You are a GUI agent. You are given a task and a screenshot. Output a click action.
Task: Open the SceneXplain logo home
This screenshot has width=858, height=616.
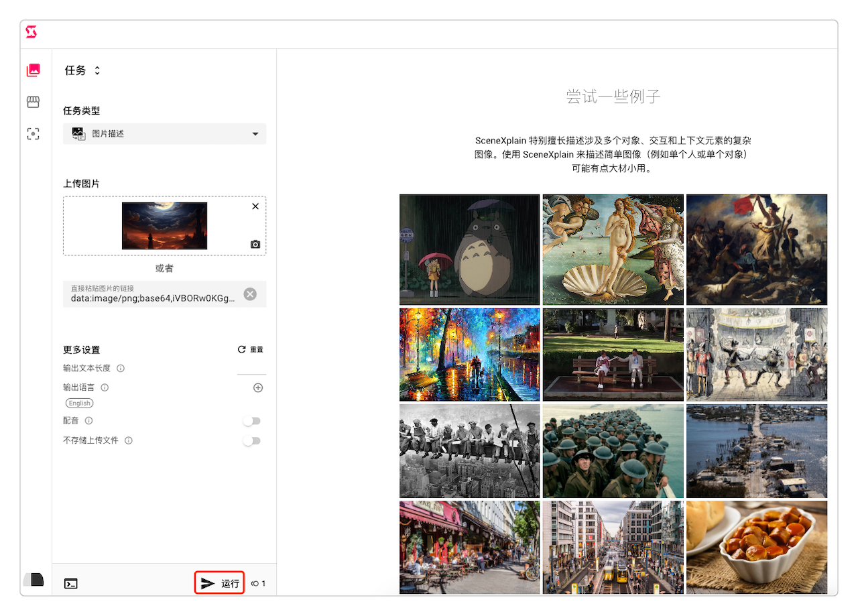click(31, 32)
